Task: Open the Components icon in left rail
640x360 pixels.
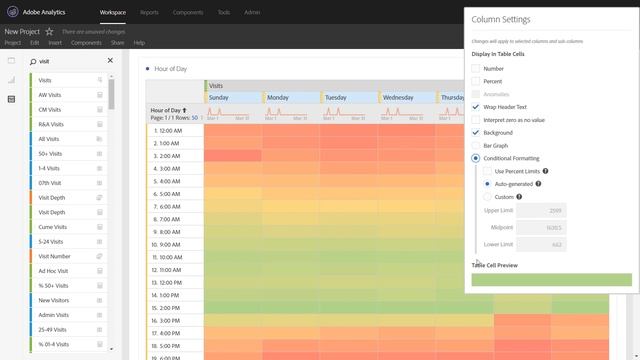Action: click(x=11, y=99)
